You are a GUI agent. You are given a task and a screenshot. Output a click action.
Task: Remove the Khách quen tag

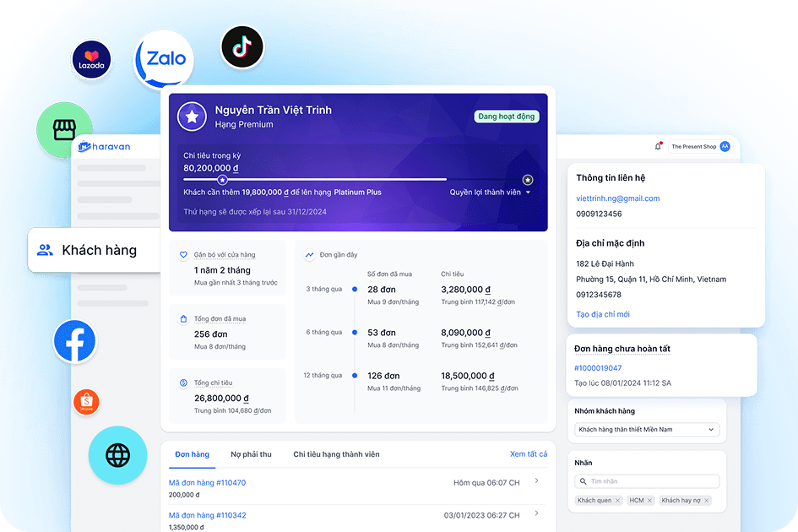click(x=617, y=501)
